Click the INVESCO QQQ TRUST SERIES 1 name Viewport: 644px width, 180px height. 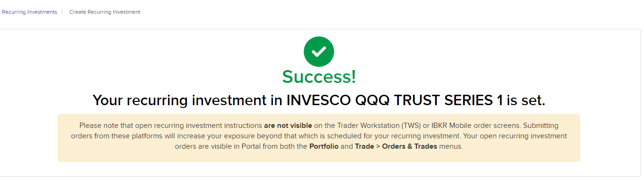click(395, 100)
